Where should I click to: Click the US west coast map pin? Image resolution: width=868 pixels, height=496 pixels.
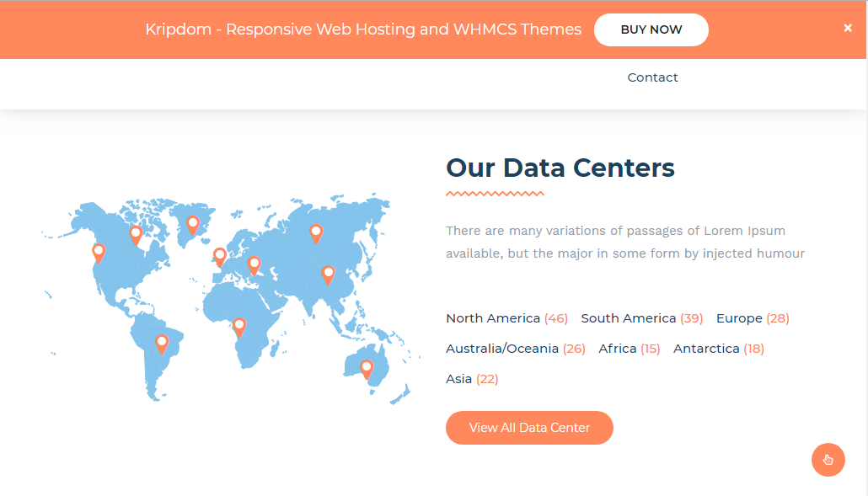(x=99, y=252)
